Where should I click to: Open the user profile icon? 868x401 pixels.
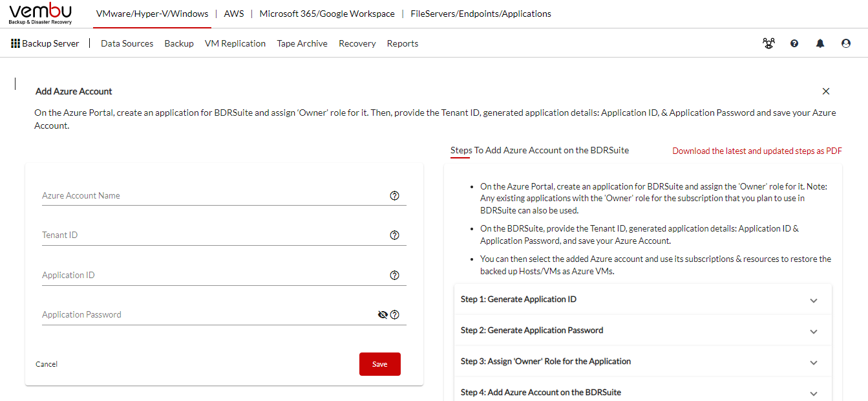[x=846, y=43]
